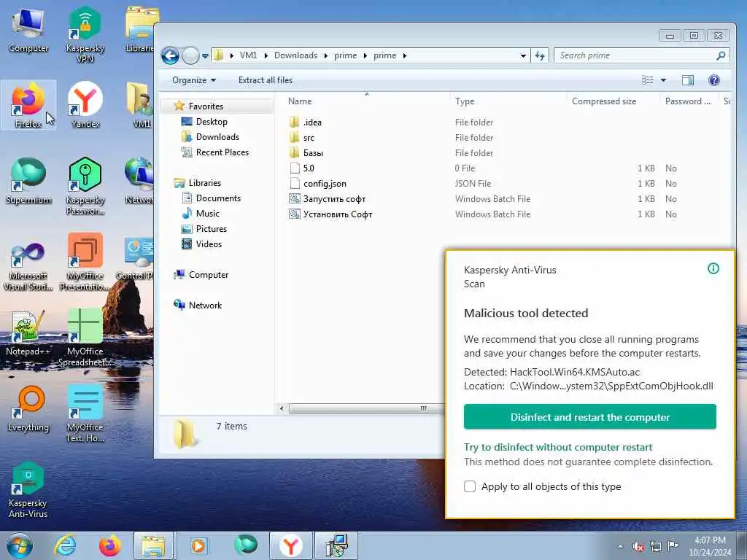Open the Kaspersky Anti-Virus desktop shortcut
The height and width of the screenshot is (560, 747).
coord(28,489)
